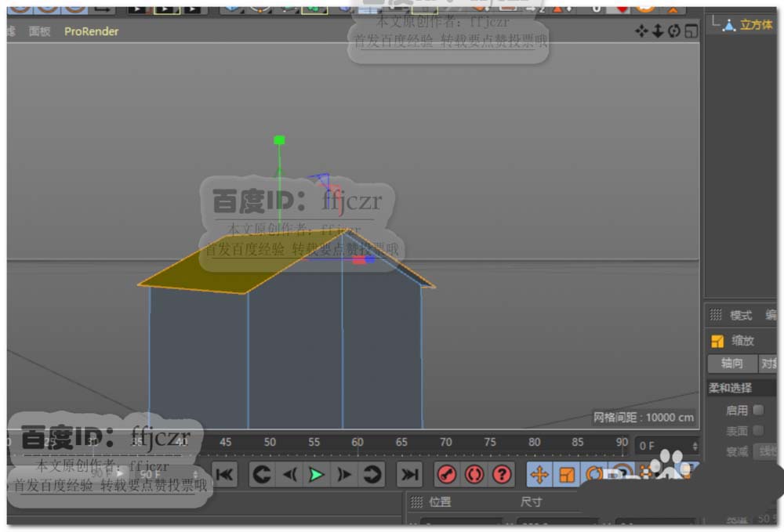The height and width of the screenshot is (532, 784).
Task: Go to start of timeline
Action: [x=224, y=474]
